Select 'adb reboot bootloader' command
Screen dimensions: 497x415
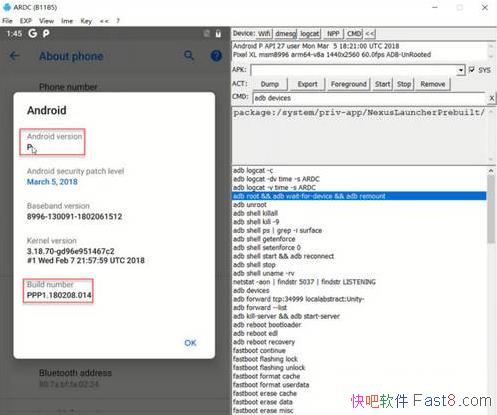click(x=267, y=325)
